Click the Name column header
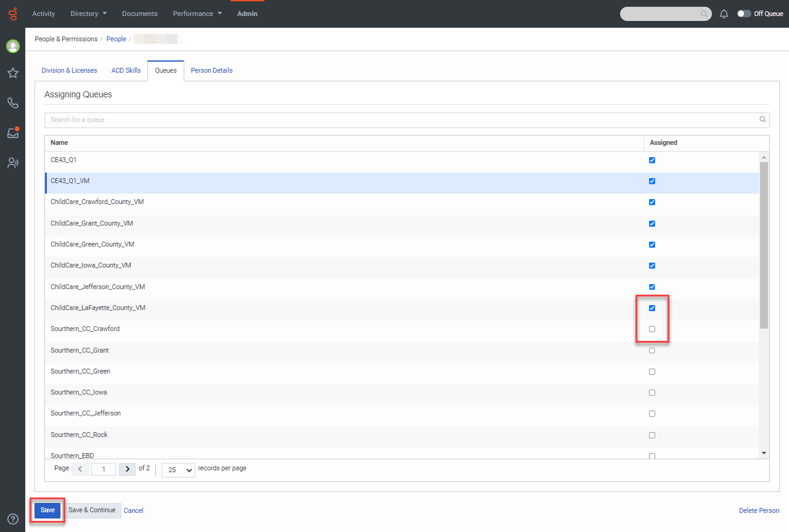789x532 pixels. tap(345, 143)
